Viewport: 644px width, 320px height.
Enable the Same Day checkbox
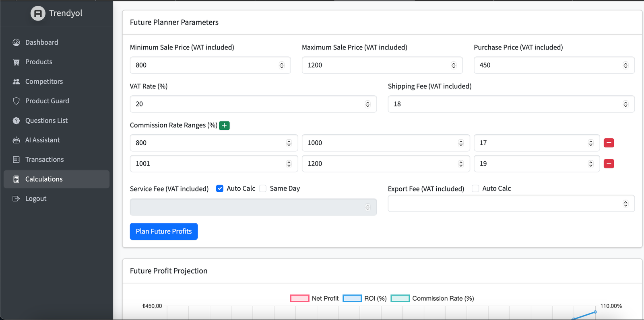tap(263, 189)
